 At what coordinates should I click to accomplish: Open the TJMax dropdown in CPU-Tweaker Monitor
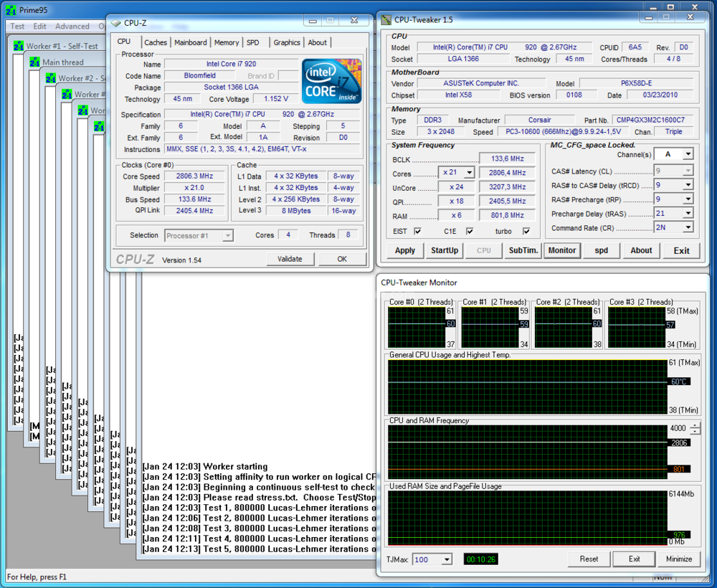click(x=447, y=559)
